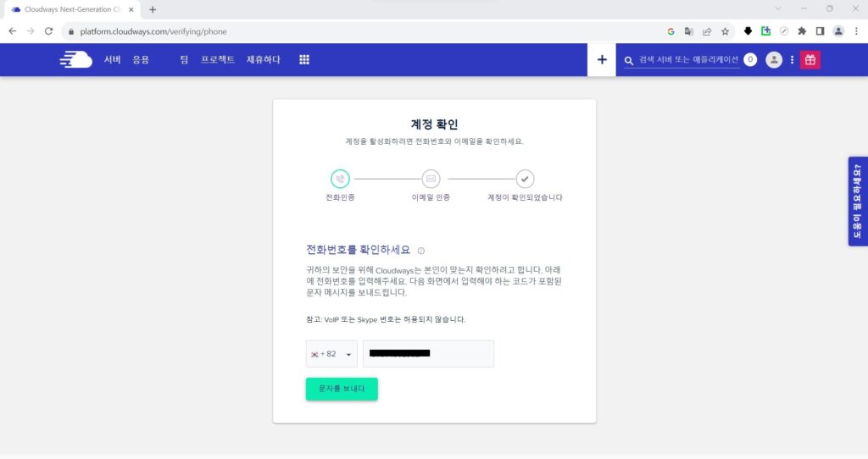Click the site lock icon in address bar
The height and width of the screenshot is (459, 868).
71,31
